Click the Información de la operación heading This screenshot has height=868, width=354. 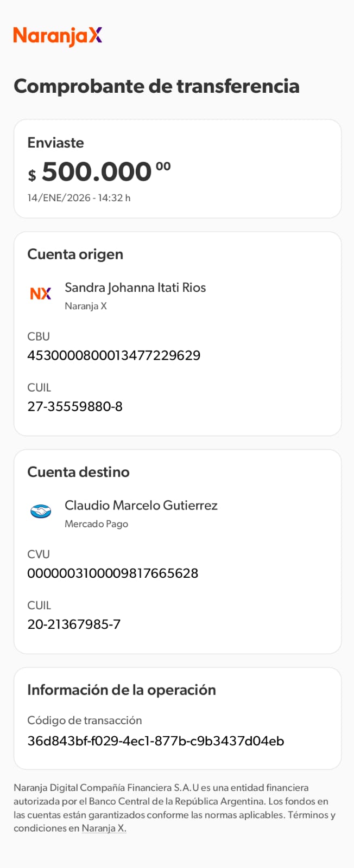(x=121, y=690)
